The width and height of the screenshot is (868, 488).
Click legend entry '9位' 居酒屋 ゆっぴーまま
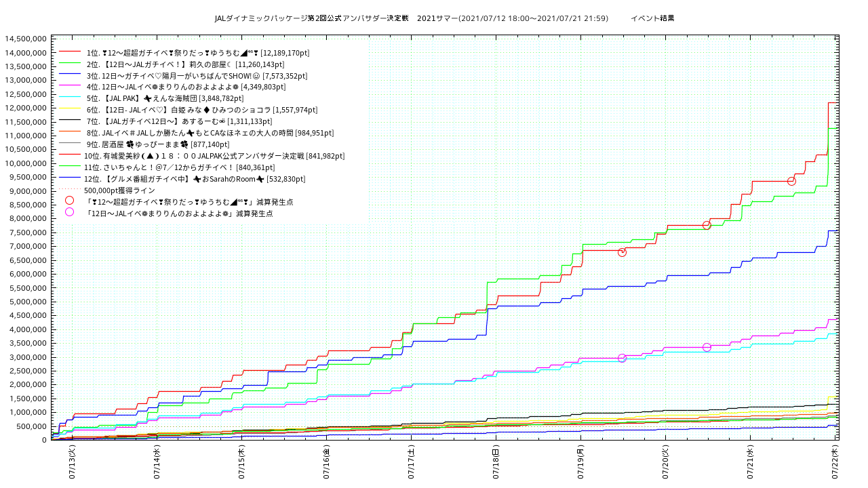point(158,144)
